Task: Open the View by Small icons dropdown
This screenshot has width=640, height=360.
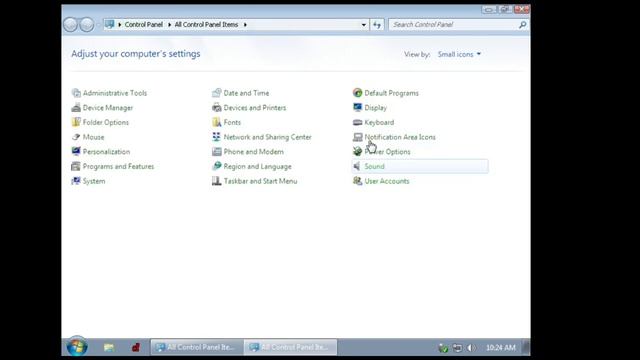Action: (459, 54)
